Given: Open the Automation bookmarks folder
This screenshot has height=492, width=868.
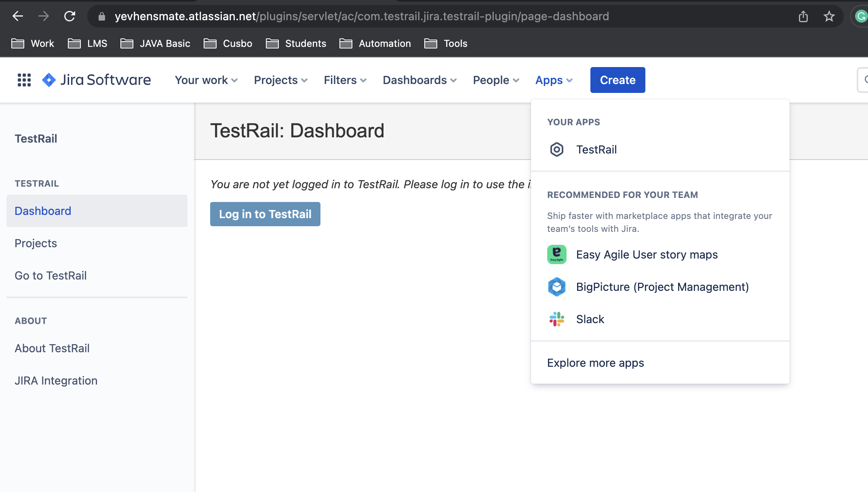Looking at the screenshot, I should pyautogui.click(x=375, y=44).
